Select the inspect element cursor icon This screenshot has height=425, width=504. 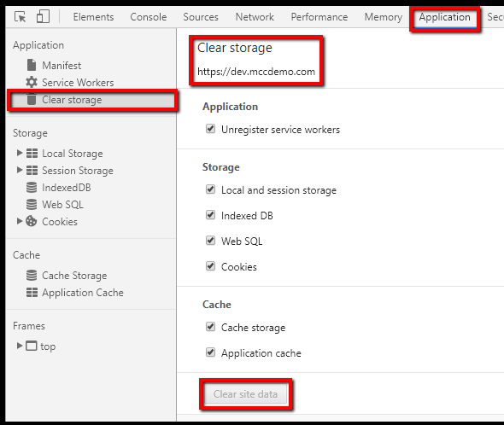click(21, 17)
